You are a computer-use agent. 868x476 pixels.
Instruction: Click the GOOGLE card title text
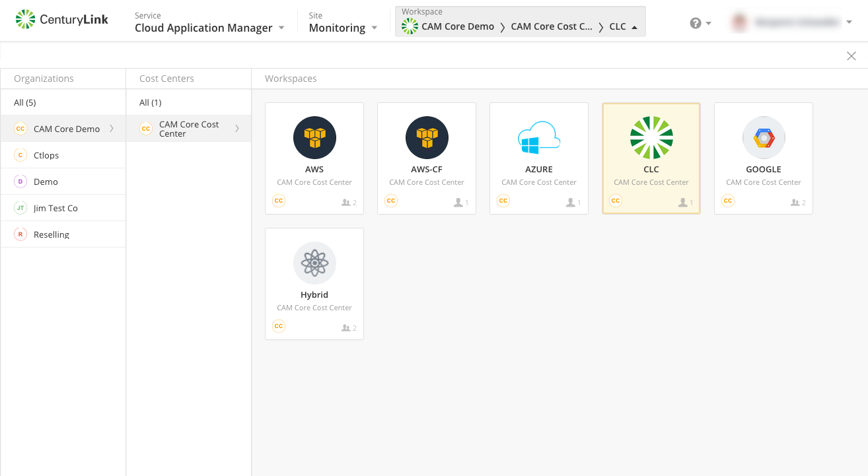(x=764, y=170)
